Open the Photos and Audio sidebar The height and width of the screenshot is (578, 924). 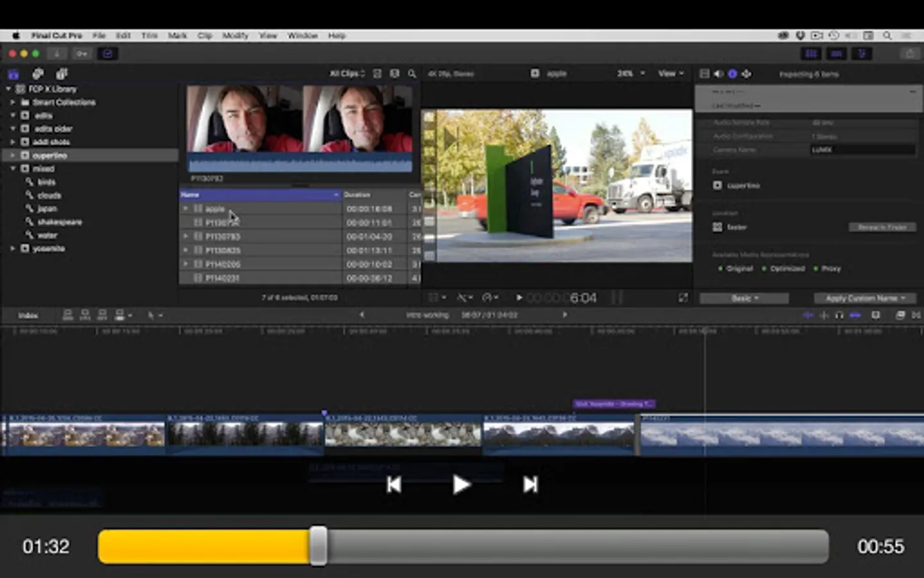tap(38, 74)
